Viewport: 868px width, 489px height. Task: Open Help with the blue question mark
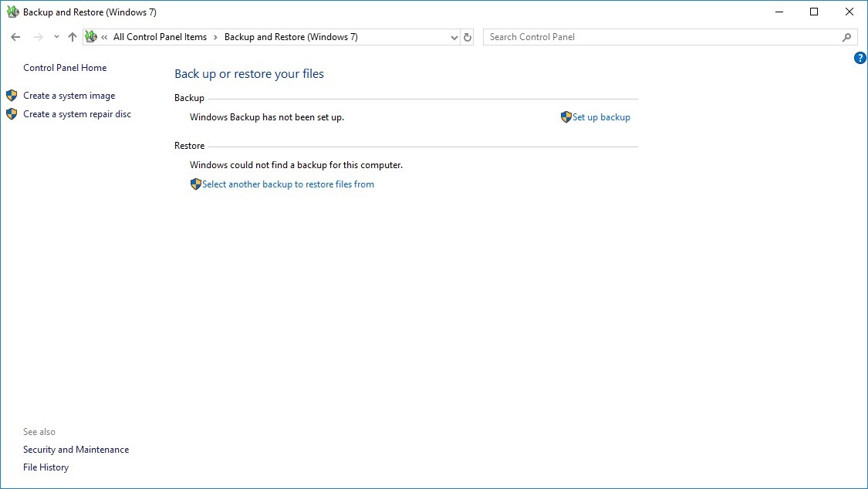coord(860,58)
